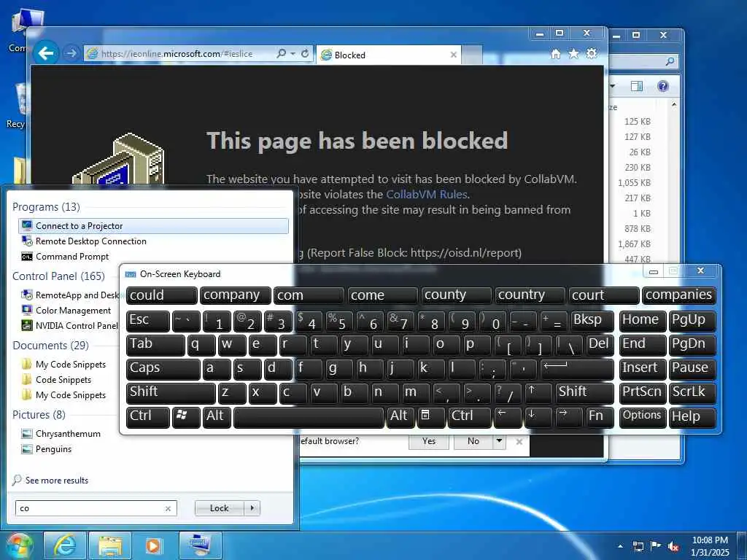Toggle the left Ctrl key
747x560 pixels.
click(x=147, y=416)
